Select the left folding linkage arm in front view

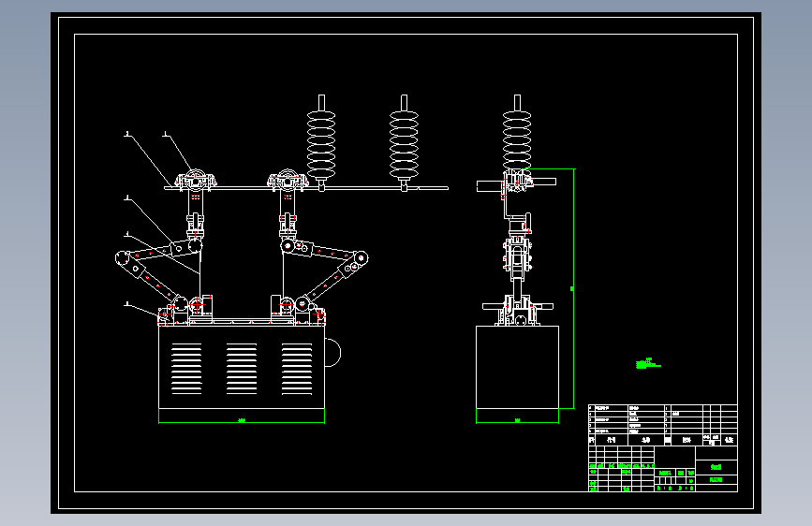[x=158, y=273]
